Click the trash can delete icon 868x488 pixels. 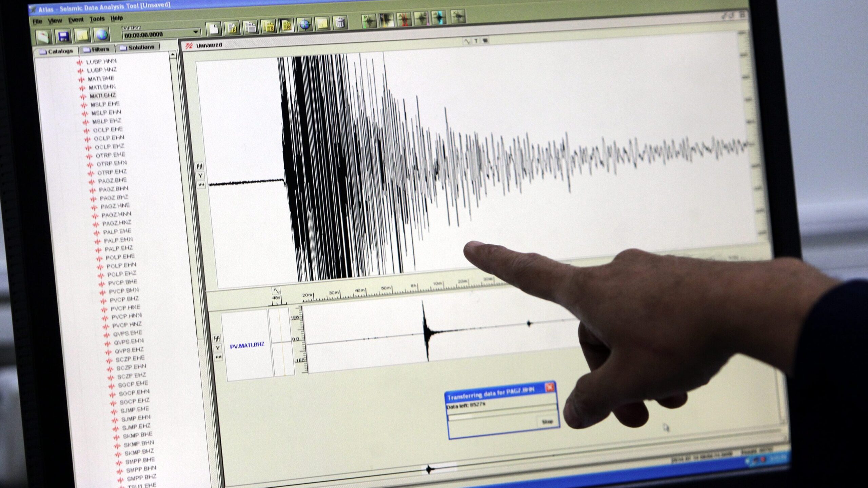(340, 23)
